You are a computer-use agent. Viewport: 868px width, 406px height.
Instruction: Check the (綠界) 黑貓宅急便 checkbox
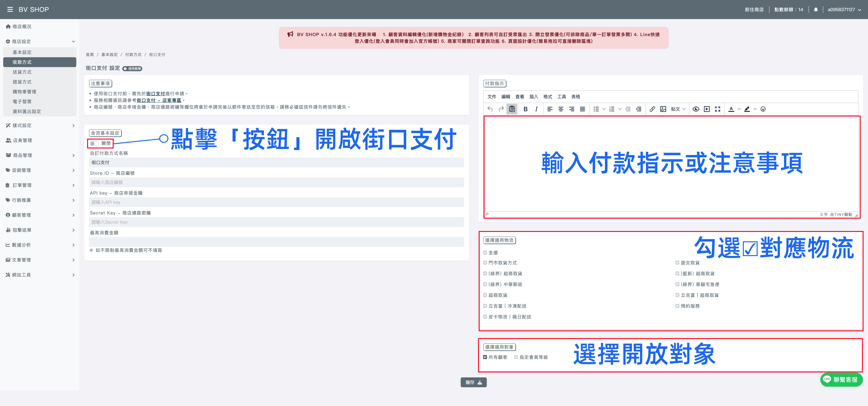tap(677, 284)
